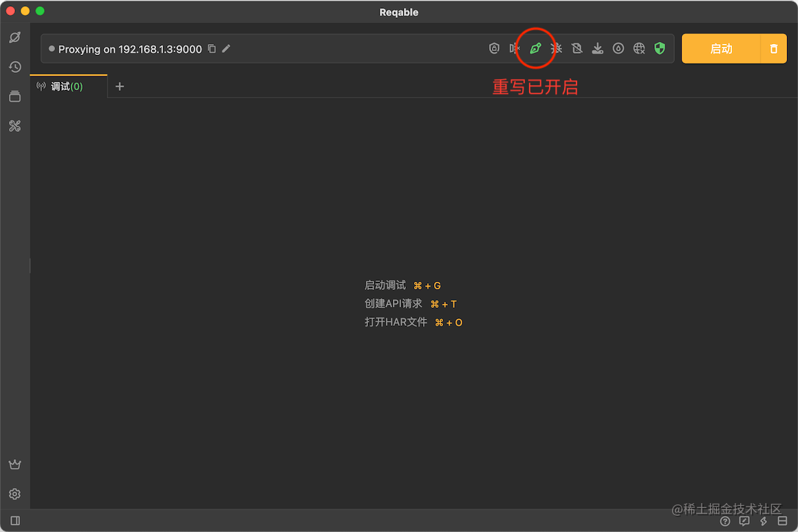Click the green rewrite pen icon in toolbar
The image size is (798, 532).
point(535,48)
